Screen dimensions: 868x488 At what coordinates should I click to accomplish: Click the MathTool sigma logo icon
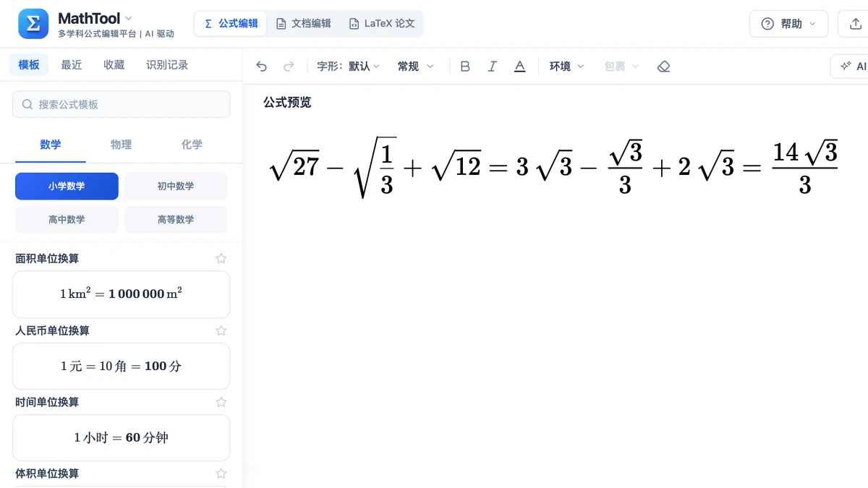(x=33, y=24)
